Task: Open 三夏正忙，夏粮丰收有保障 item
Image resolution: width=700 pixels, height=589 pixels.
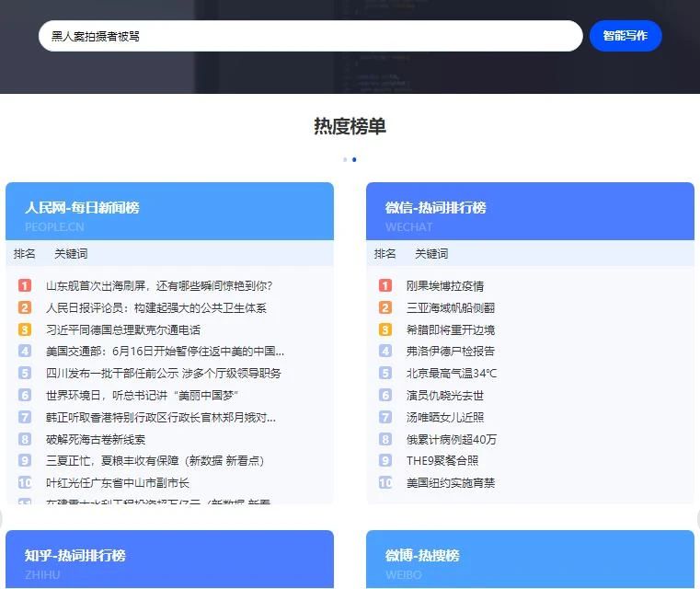Action: (155, 461)
